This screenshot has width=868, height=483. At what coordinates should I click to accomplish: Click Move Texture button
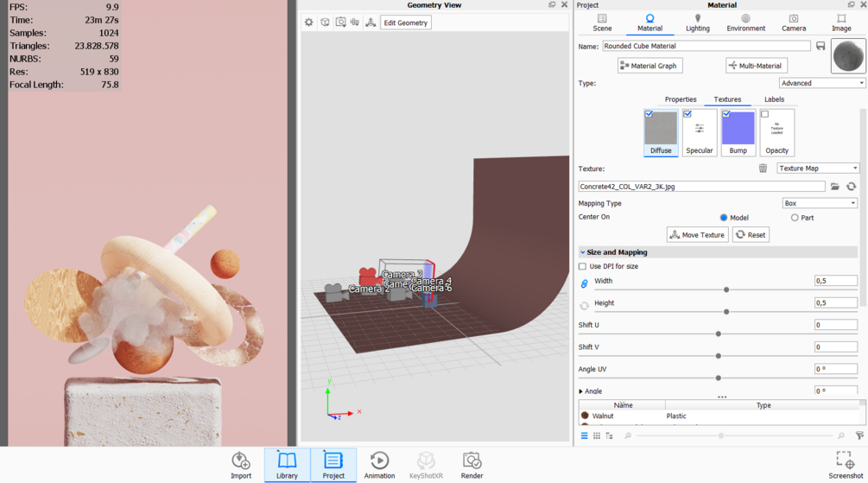click(698, 235)
